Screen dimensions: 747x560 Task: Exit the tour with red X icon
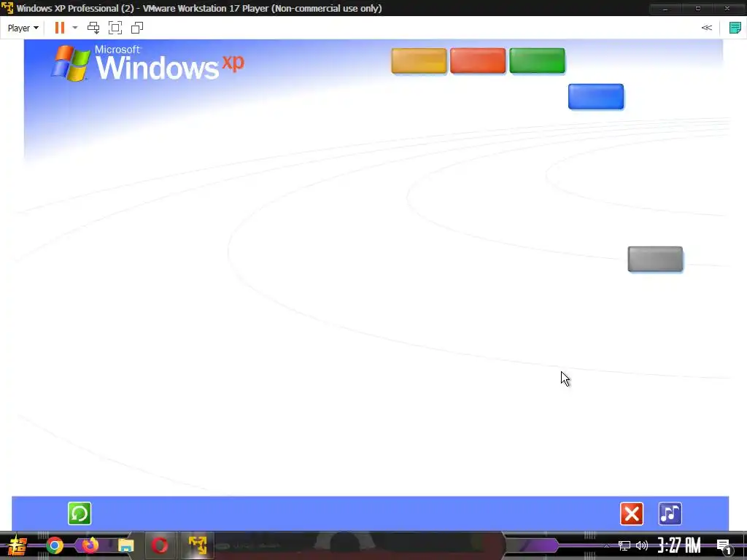(x=632, y=514)
